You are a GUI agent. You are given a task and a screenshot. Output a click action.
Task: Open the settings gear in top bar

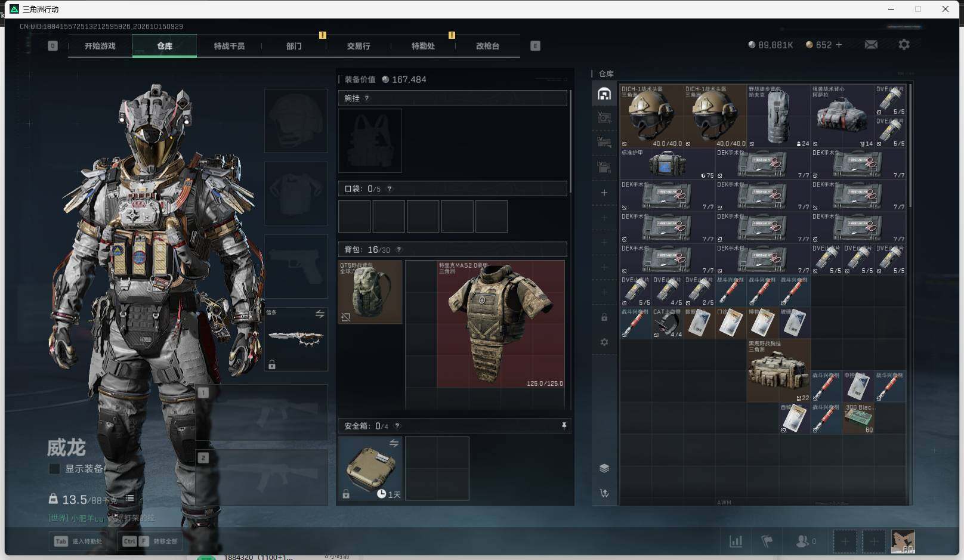(x=904, y=45)
